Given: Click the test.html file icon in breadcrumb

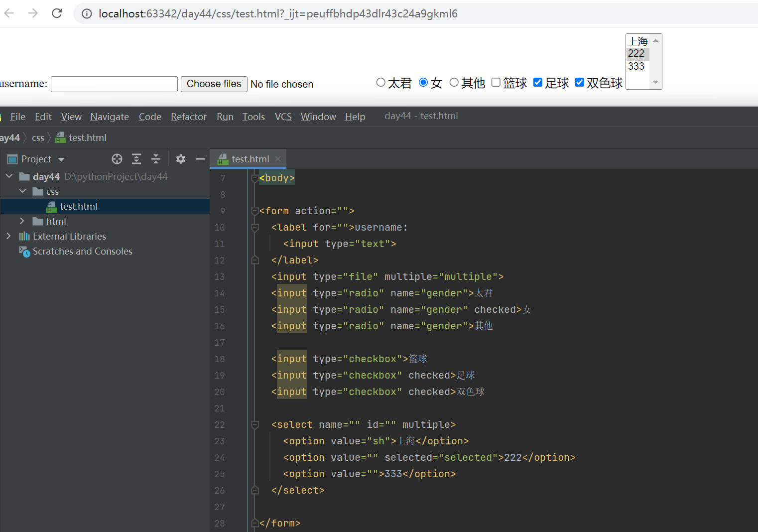Looking at the screenshot, I should (x=60, y=137).
